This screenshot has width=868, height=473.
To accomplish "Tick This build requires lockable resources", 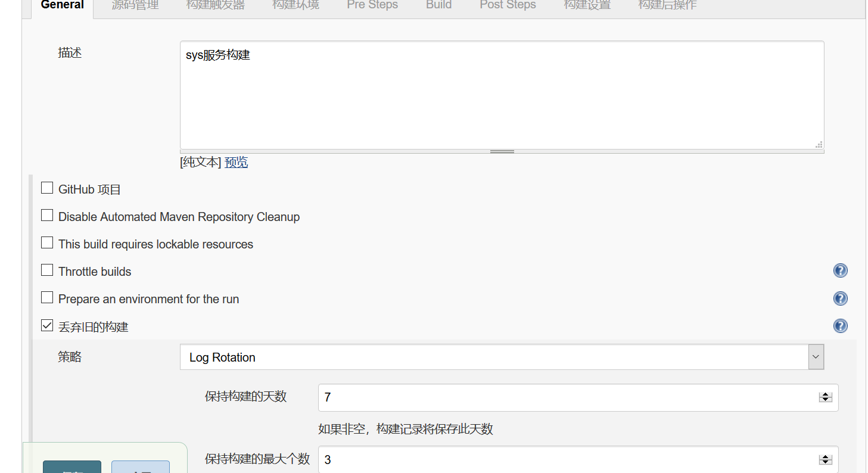I will pos(47,243).
